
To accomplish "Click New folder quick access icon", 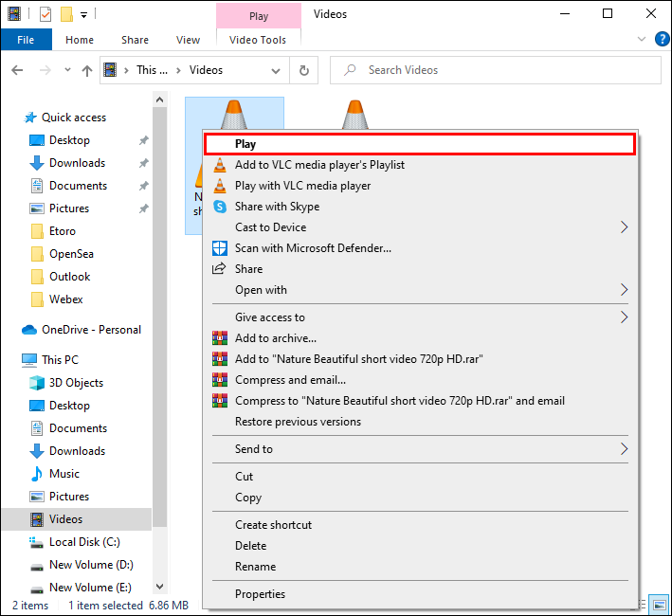I will pos(66,14).
